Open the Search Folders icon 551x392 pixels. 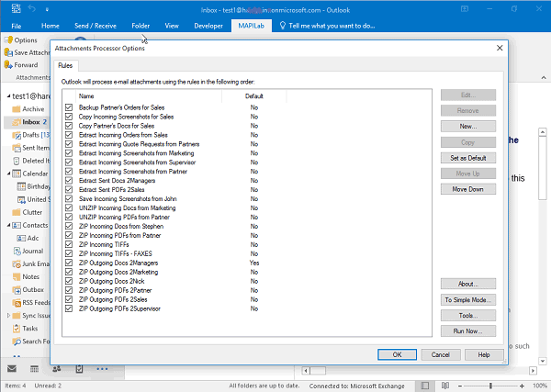(x=17, y=342)
